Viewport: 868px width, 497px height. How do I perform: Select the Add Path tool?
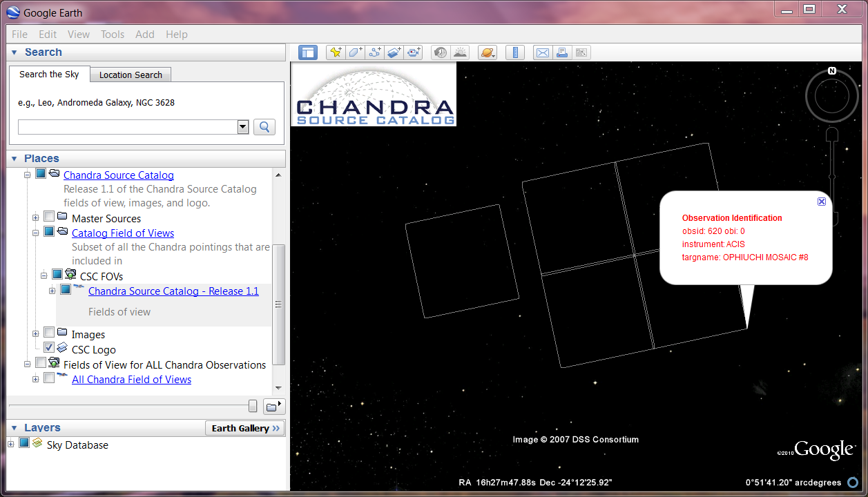click(374, 52)
